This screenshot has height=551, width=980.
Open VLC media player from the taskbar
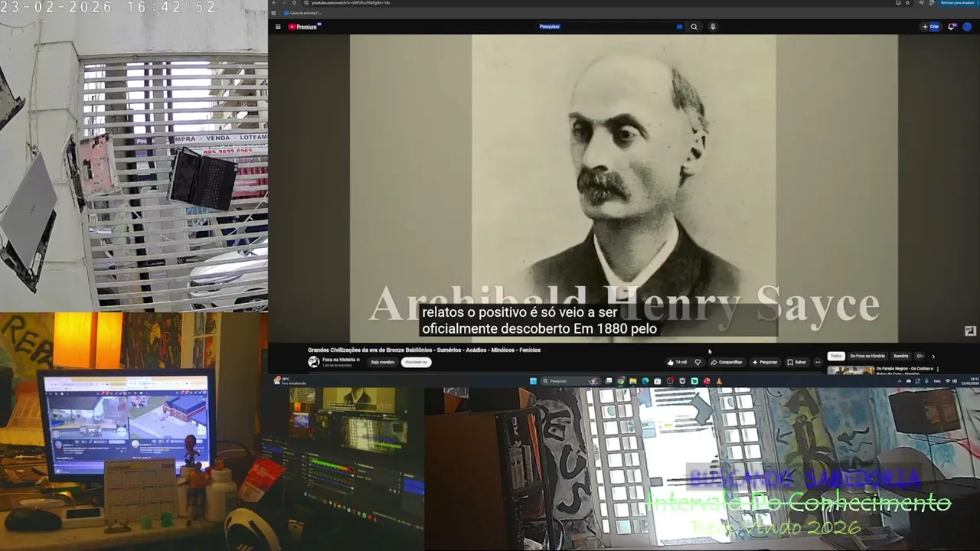coord(719,381)
